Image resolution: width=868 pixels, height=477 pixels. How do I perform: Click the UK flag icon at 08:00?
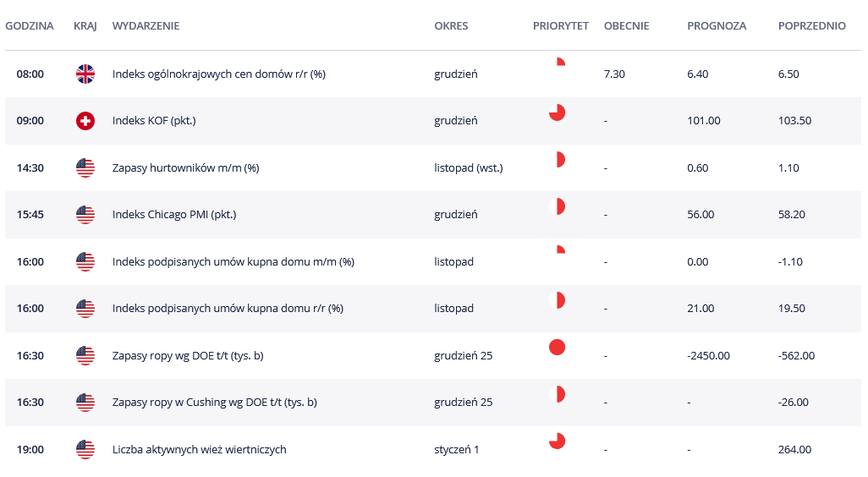click(x=85, y=74)
